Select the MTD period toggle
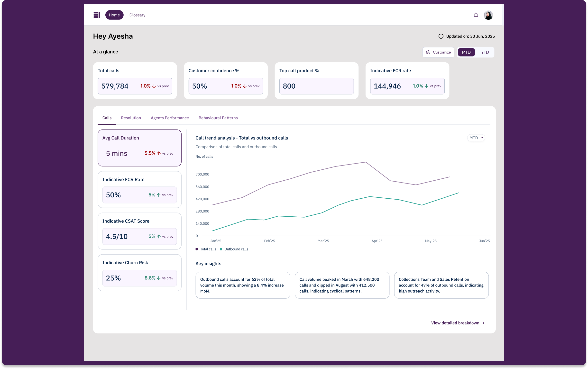Image resolution: width=588 pixels, height=369 pixels. click(x=466, y=52)
